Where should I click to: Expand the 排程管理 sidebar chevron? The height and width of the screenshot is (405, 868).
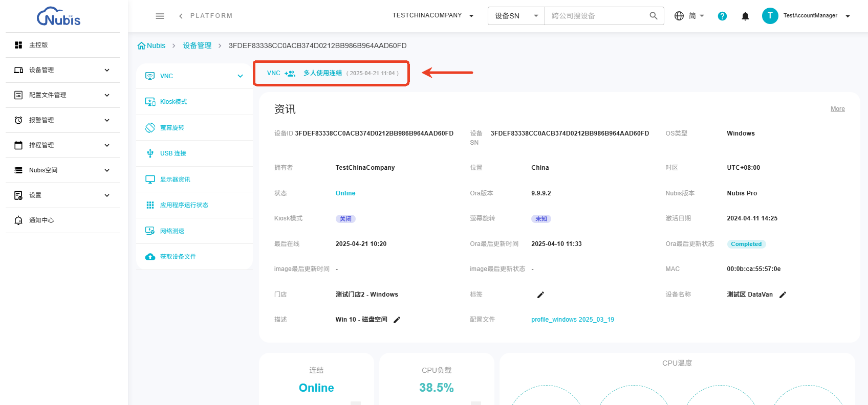click(107, 145)
